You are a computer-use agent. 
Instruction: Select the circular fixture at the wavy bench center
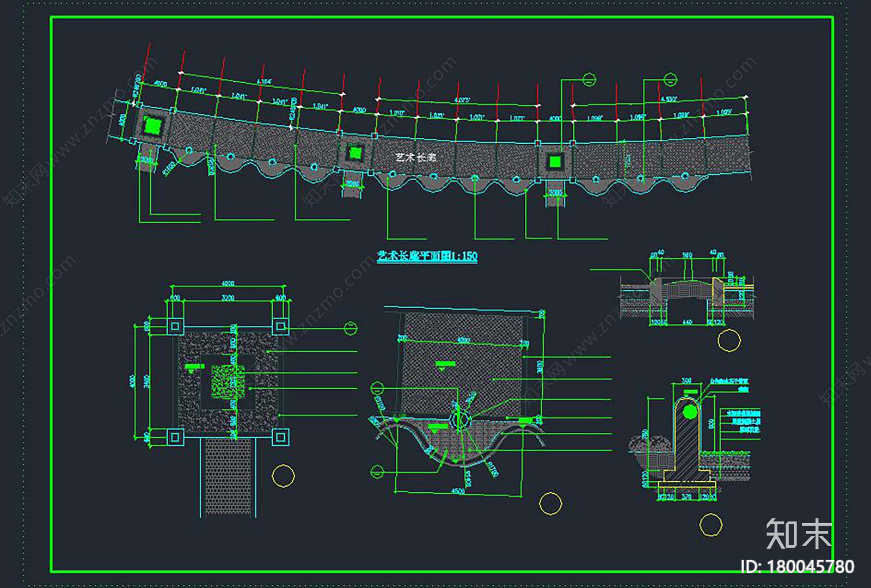(459, 419)
